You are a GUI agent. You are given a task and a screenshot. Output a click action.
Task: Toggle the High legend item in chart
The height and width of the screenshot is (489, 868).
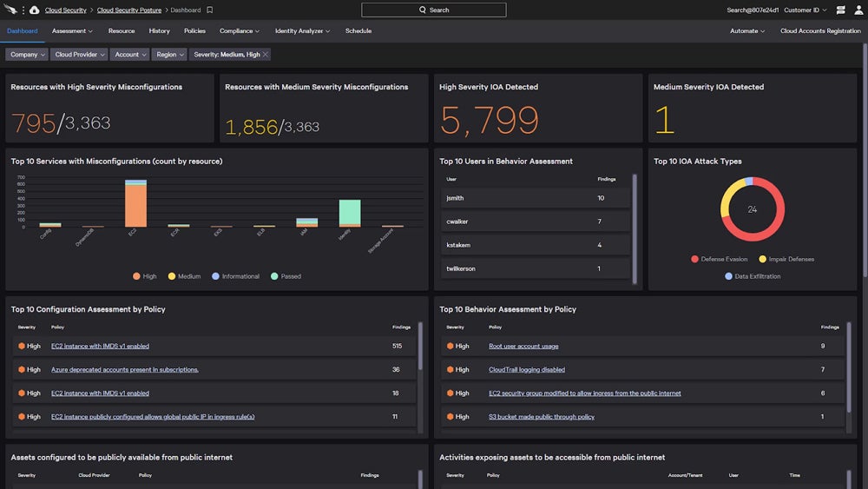pyautogui.click(x=144, y=276)
